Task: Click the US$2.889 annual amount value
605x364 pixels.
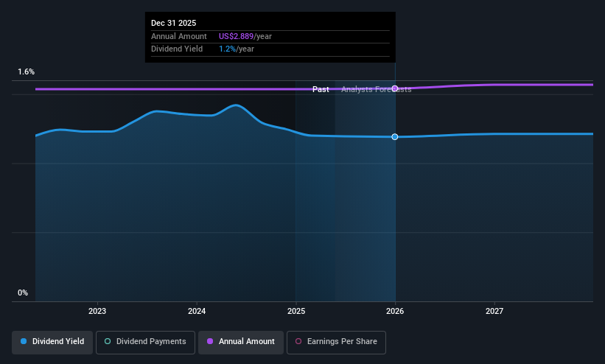Action: coord(236,36)
